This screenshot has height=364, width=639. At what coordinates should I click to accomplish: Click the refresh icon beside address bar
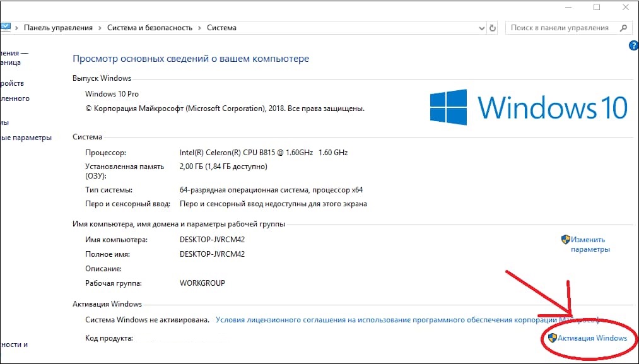click(492, 28)
